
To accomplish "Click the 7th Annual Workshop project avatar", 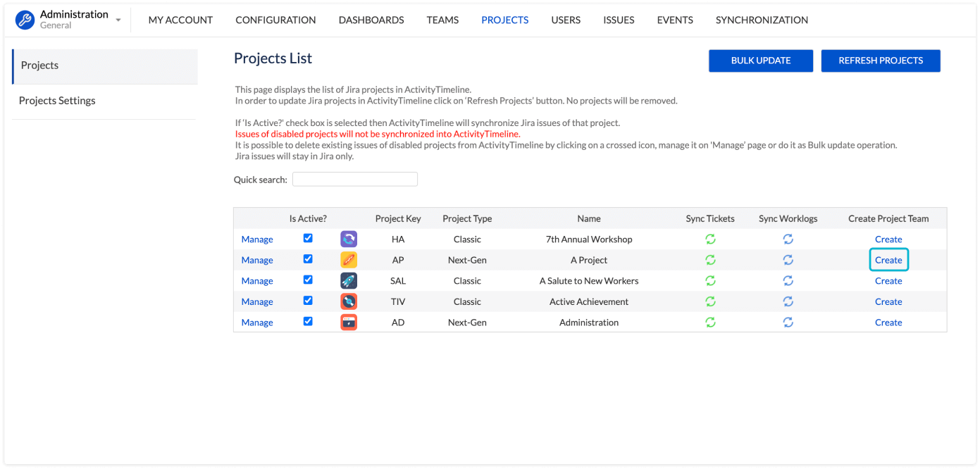I will (349, 239).
